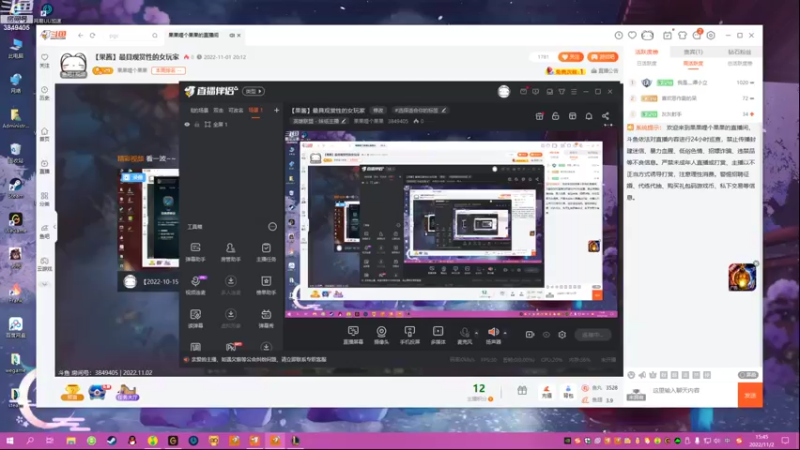Toggle visibility eye for 全屏1 source

pos(187,124)
